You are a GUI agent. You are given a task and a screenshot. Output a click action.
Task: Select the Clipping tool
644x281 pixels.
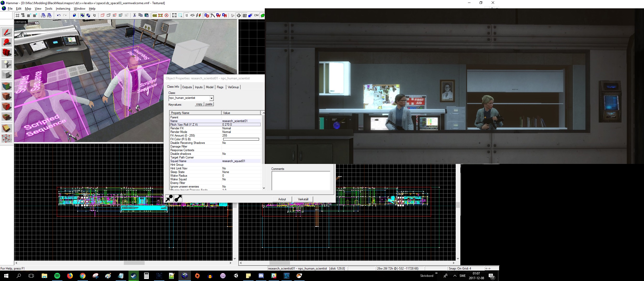(7, 128)
